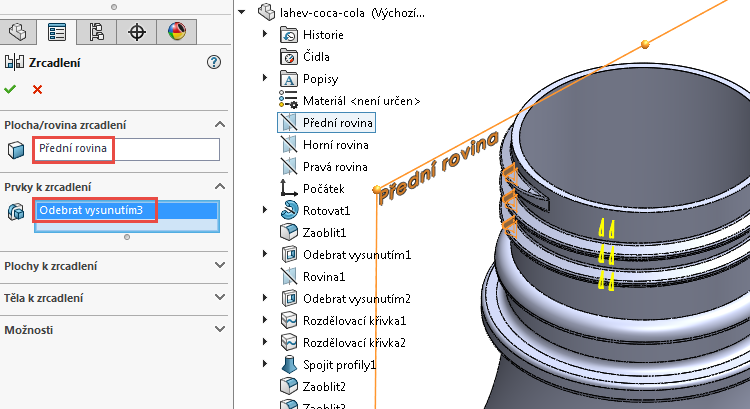Image resolution: width=750 pixels, height=409 pixels.
Task: Open help for the Zrcadlení feature
Action: pyautogui.click(x=214, y=62)
